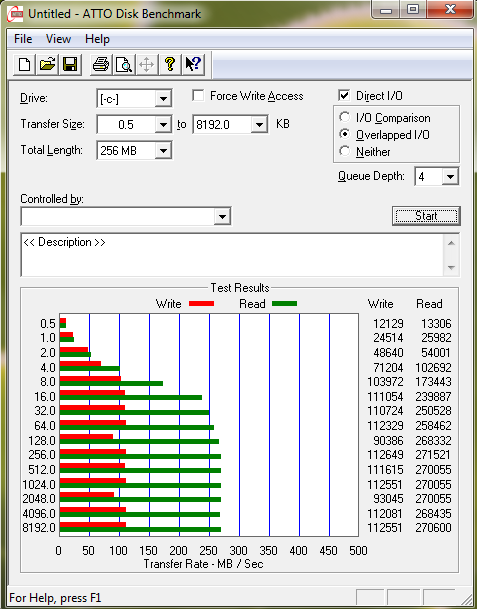Enable Force Write Access checkbox
The image size is (477, 609).
point(198,96)
